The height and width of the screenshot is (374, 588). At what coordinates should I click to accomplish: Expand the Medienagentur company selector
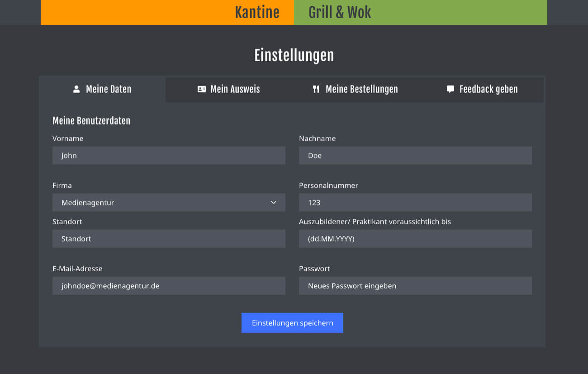point(274,202)
